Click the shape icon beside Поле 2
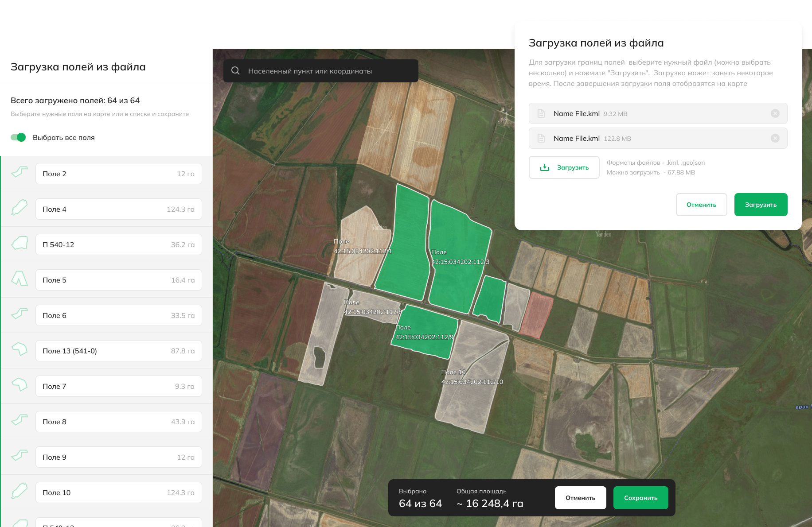This screenshot has height=527, width=812. 20,172
